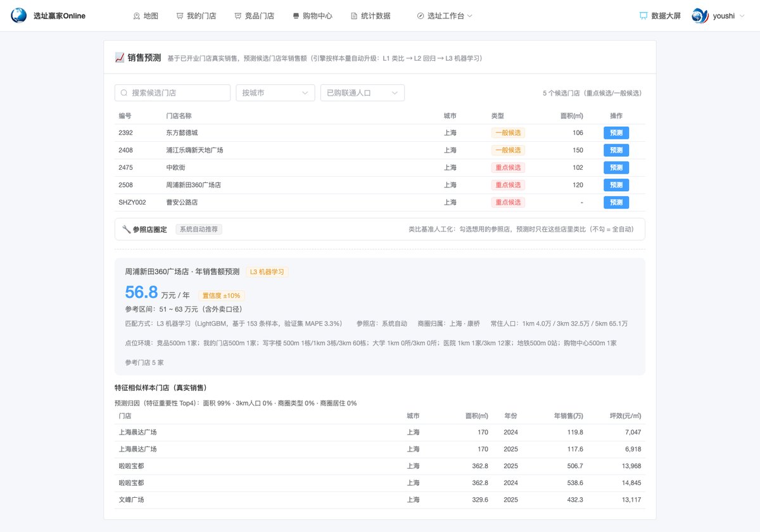Predict sales for 东方懿德城

(616, 133)
